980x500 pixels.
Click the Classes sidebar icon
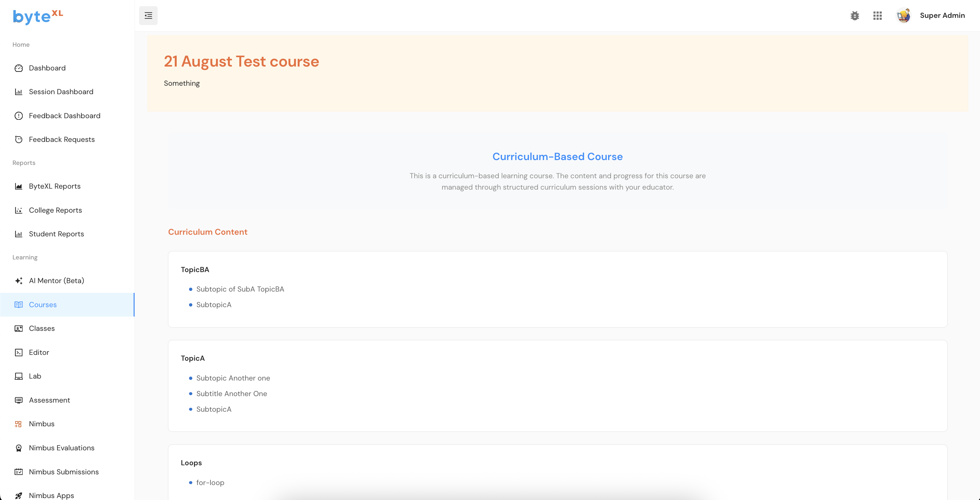[x=18, y=328]
